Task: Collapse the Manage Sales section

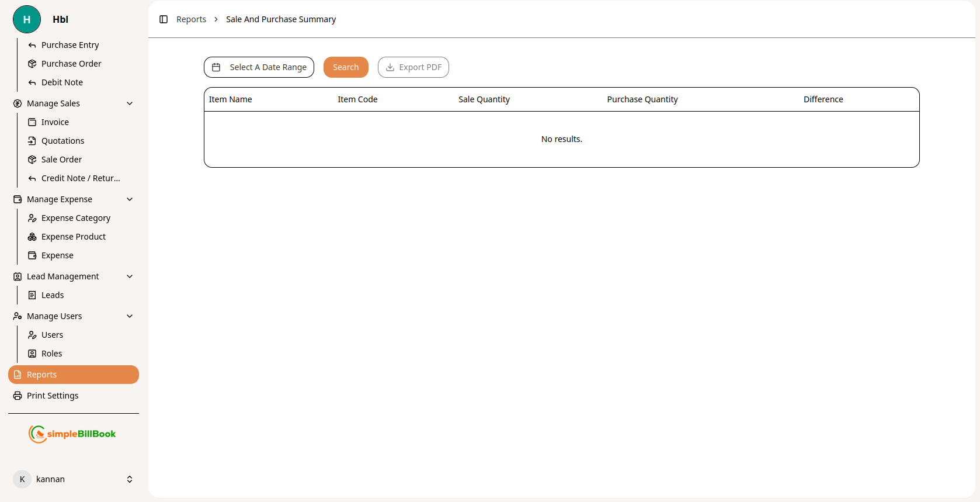Action: 130,103
